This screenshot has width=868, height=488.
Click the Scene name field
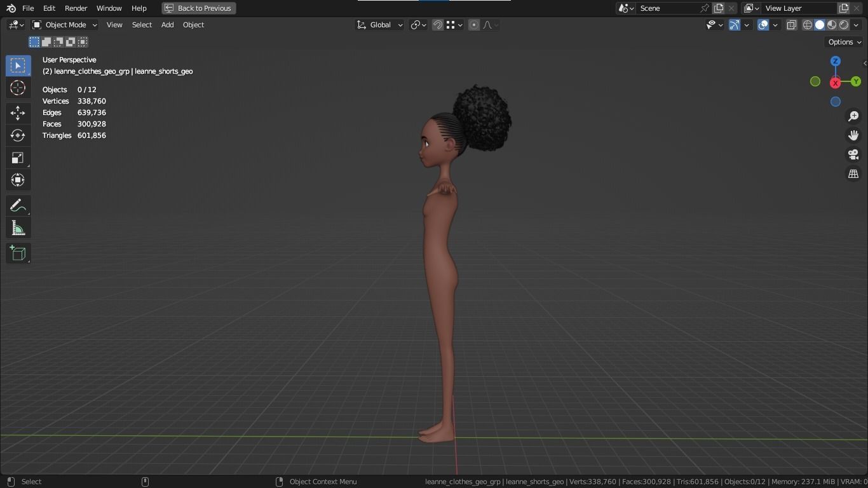667,8
